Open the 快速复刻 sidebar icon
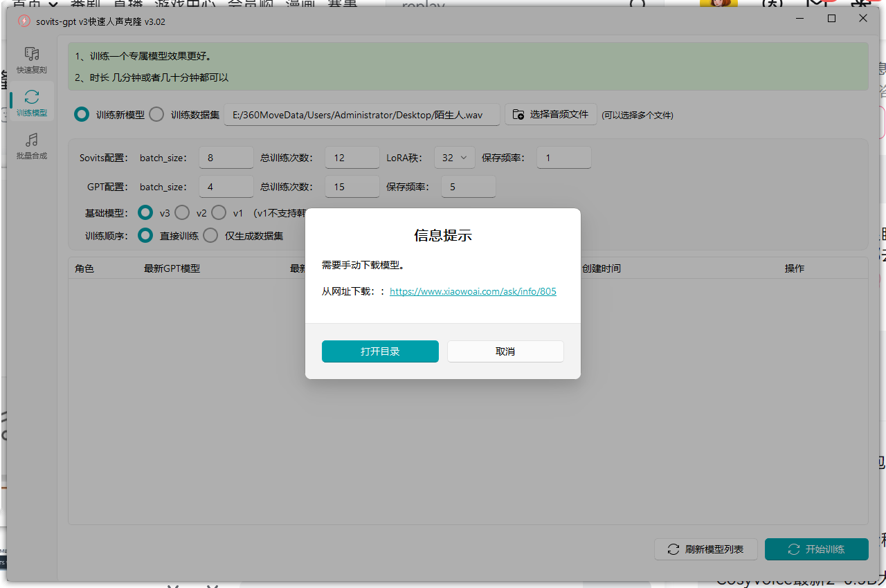886x588 pixels. pyautogui.click(x=31, y=54)
